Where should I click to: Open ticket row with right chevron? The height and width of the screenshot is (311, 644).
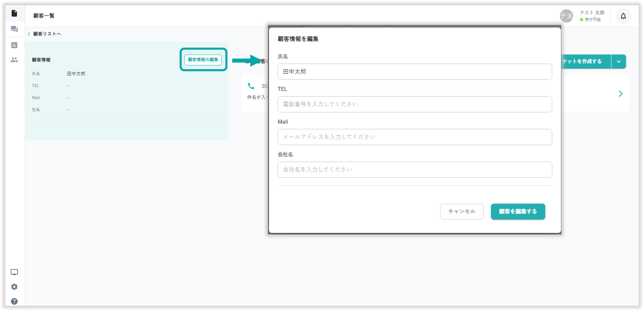click(x=620, y=94)
